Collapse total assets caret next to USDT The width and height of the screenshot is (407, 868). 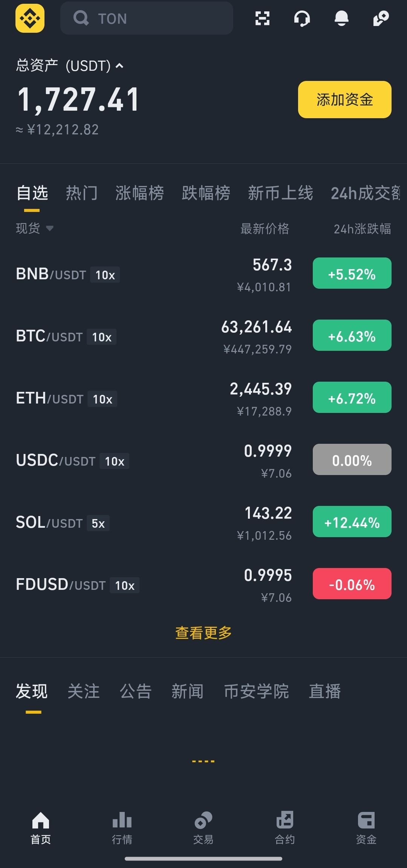pos(119,66)
